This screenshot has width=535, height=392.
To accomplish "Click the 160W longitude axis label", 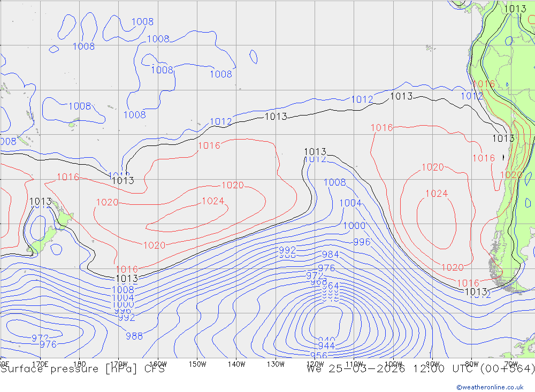I will click(158, 364).
